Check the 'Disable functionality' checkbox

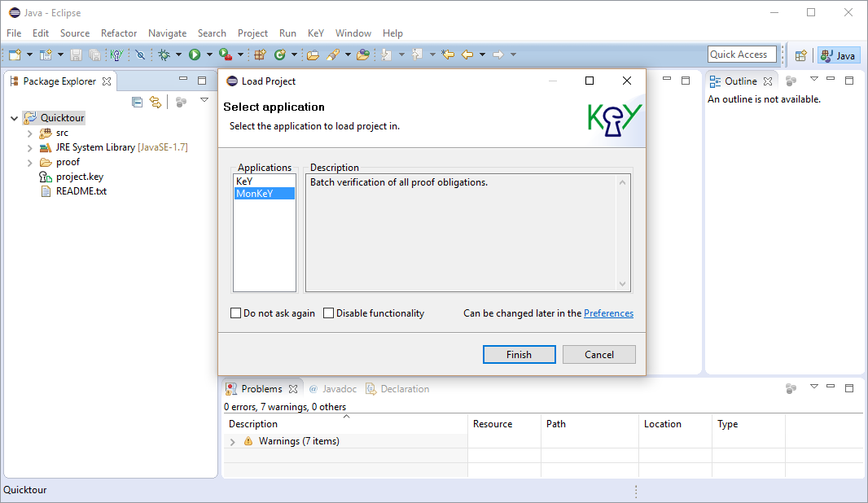coord(329,313)
